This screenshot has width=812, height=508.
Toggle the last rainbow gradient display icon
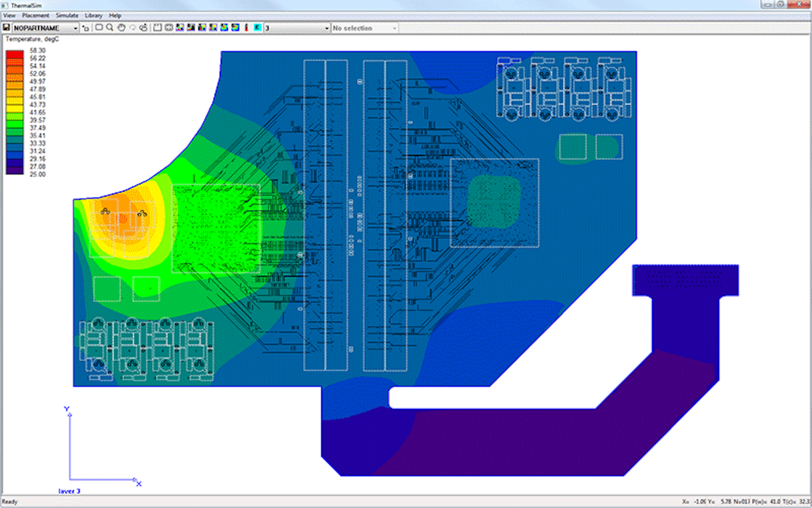pos(235,28)
